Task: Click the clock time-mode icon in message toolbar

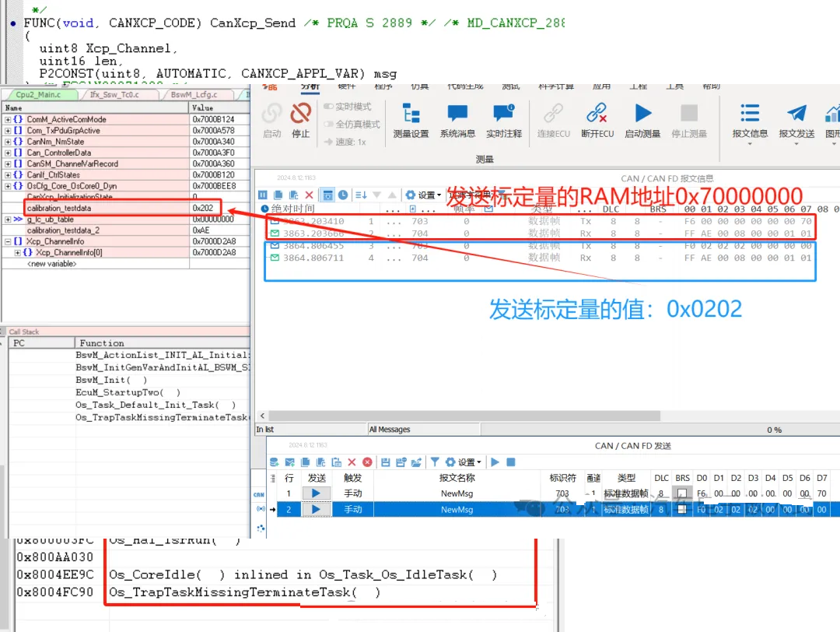Action: 343,195
